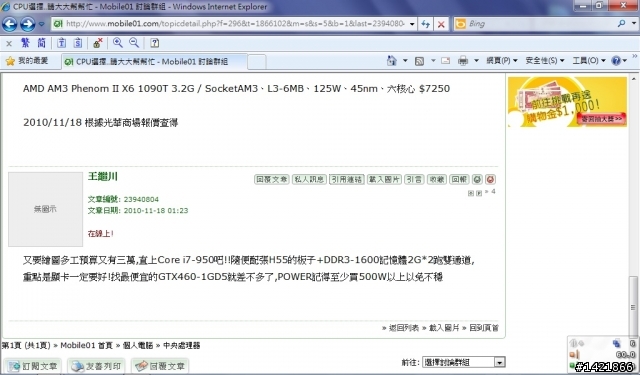The image size is (640, 375).
Task: Convert page to Traditional Chinese (繁)
Action: point(25,43)
